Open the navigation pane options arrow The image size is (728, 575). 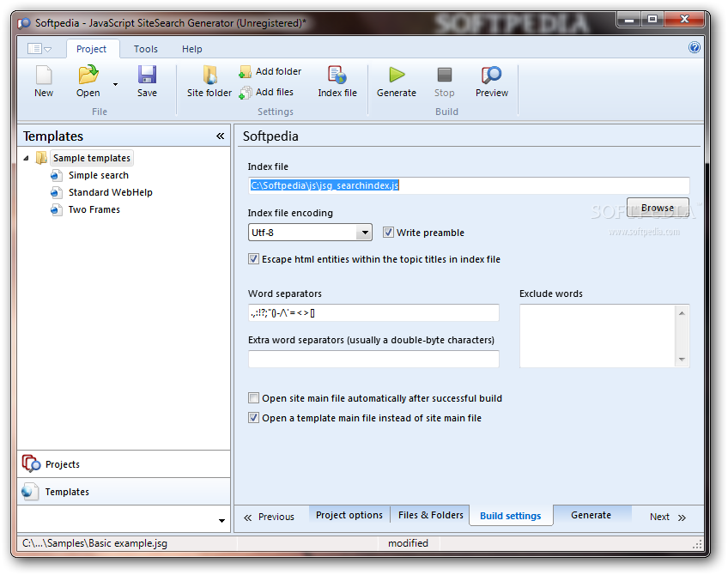[x=221, y=521]
